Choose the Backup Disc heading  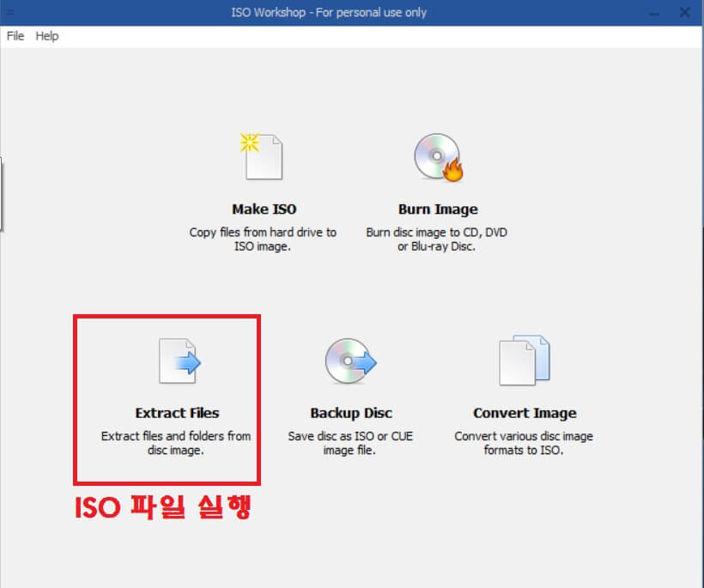(x=351, y=413)
